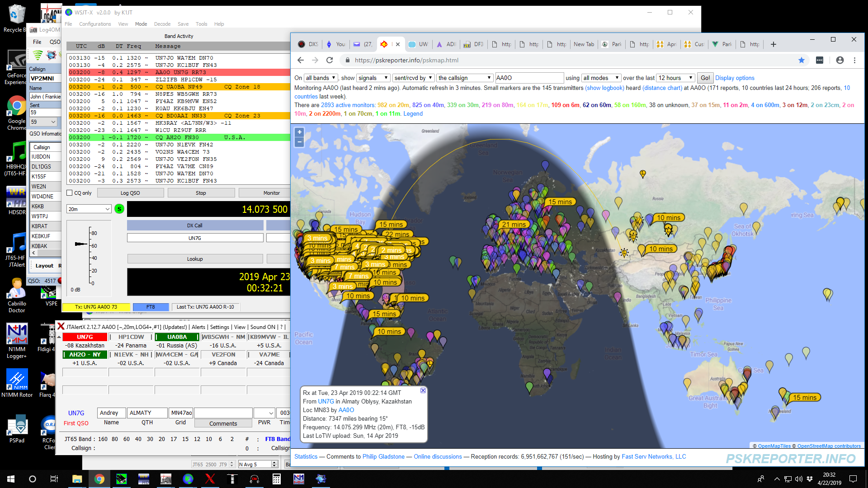The image size is (868, 488).
Task: Bookmark this page with the star icon
Action: 802,60
